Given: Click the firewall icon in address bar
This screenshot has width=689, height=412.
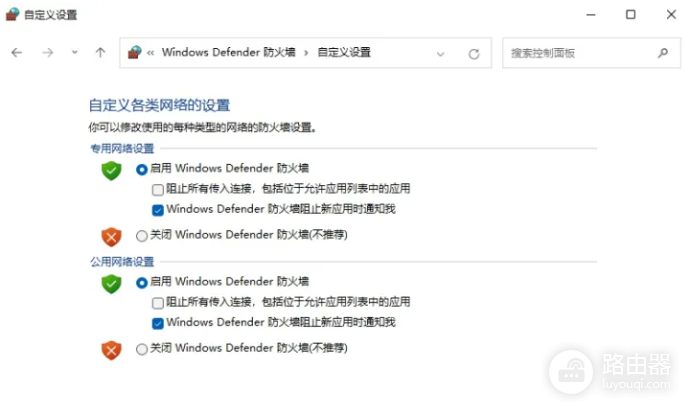Looking at the screenshot, I should [134, 52].
